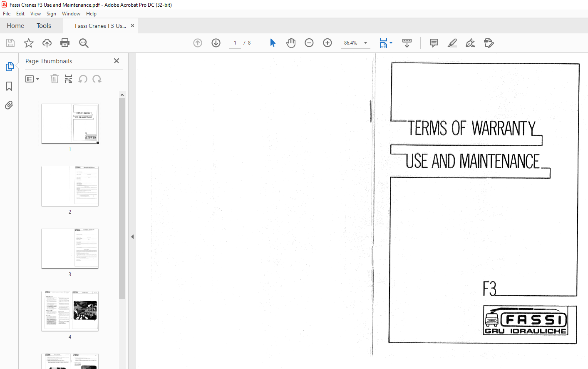588x369 pixels.
Task: Switch to the Home tab
Action: [15, 26]
